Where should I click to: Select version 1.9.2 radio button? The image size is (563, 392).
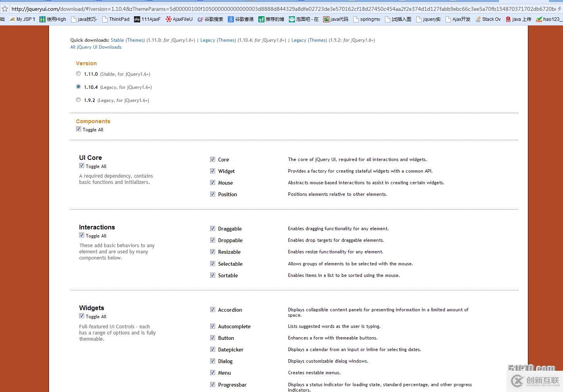coord(78,100)
